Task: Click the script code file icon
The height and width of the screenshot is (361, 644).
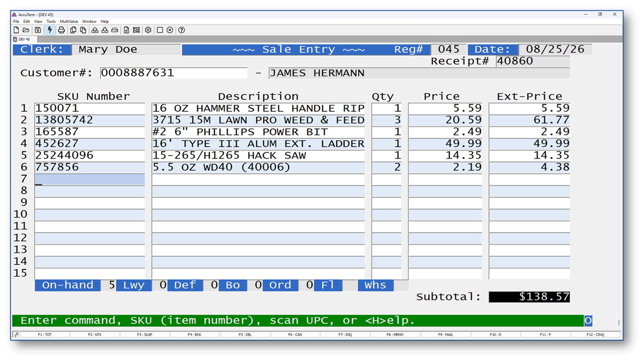Action: (x=126, y=30)
